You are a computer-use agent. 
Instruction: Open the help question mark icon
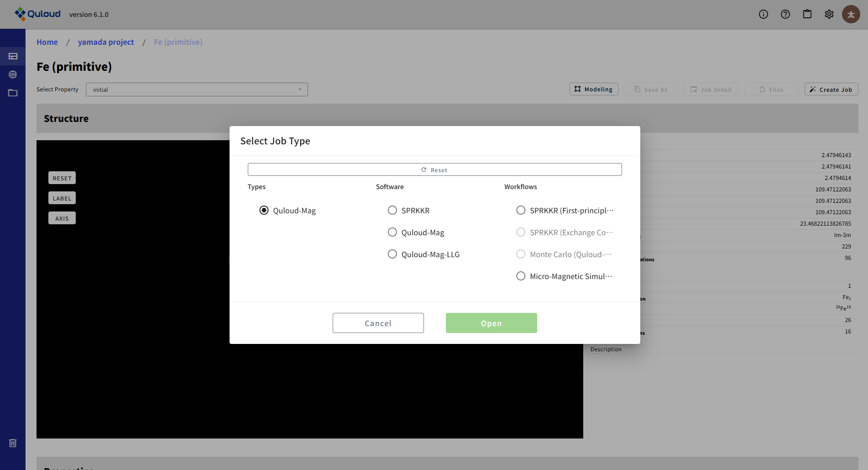click(x=785, y=14)
